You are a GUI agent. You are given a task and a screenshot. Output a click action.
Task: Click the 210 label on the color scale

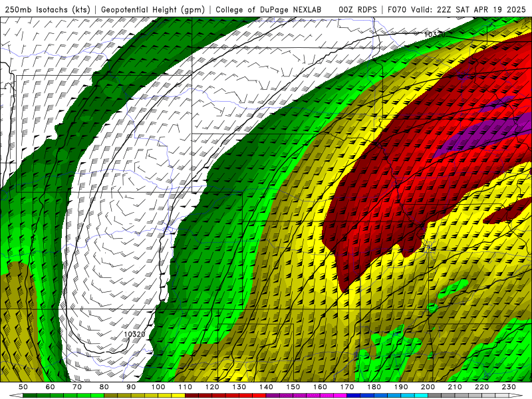point(455,387)
